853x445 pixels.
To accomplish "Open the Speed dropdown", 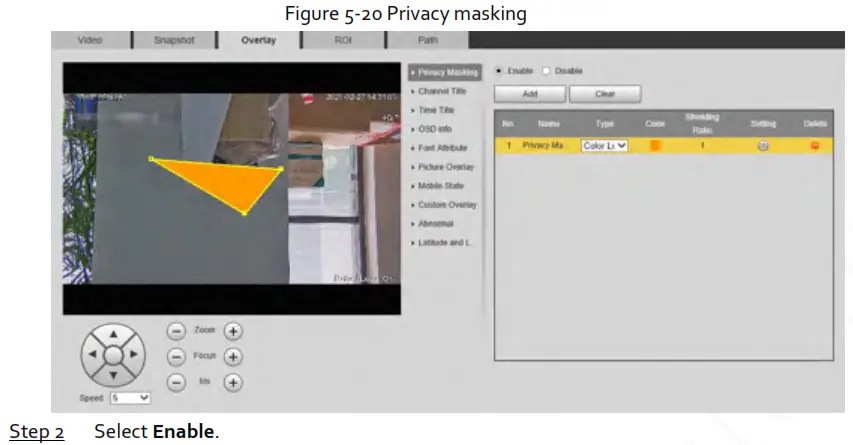I will click(130, 398).
